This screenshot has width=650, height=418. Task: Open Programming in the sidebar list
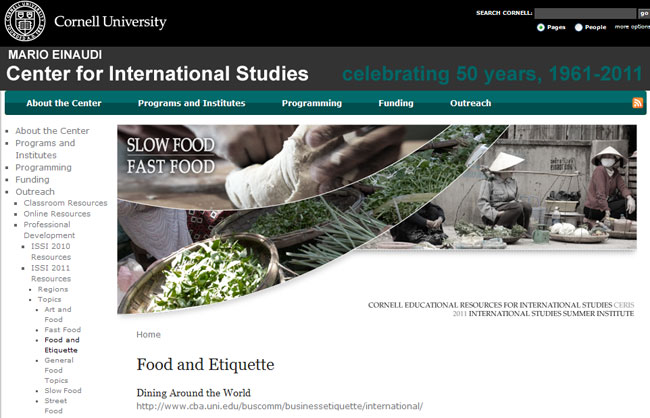coord(44,168)
